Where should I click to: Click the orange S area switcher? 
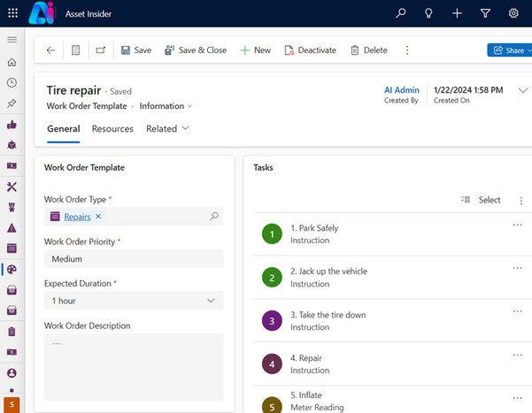point(12,404)
